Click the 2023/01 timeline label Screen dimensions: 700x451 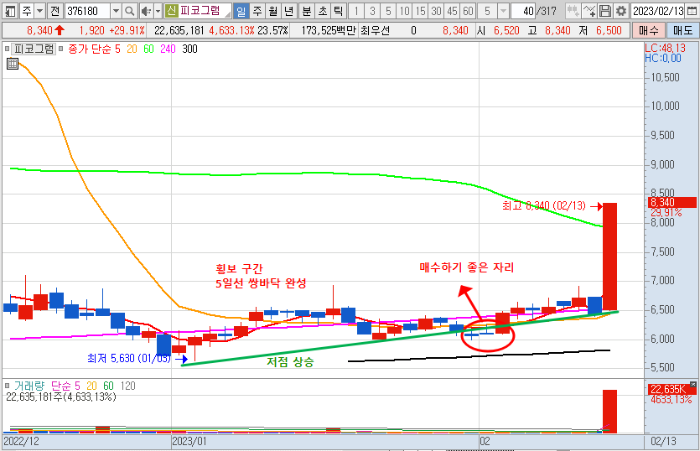[x=189, y=442]
